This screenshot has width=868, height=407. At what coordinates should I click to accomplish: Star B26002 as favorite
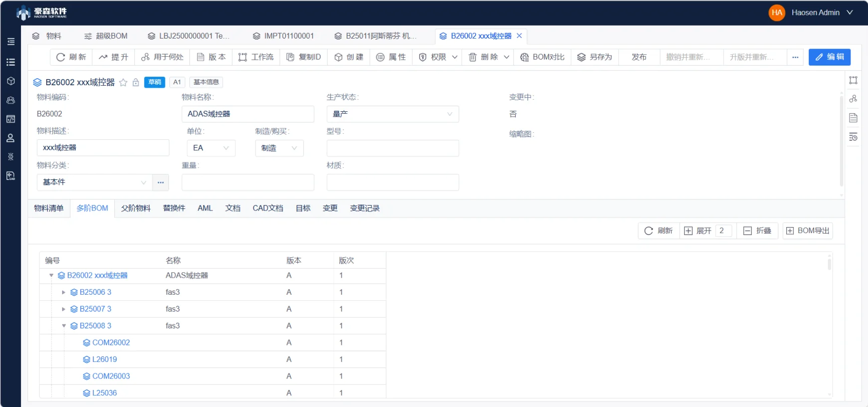coord(123,82)
